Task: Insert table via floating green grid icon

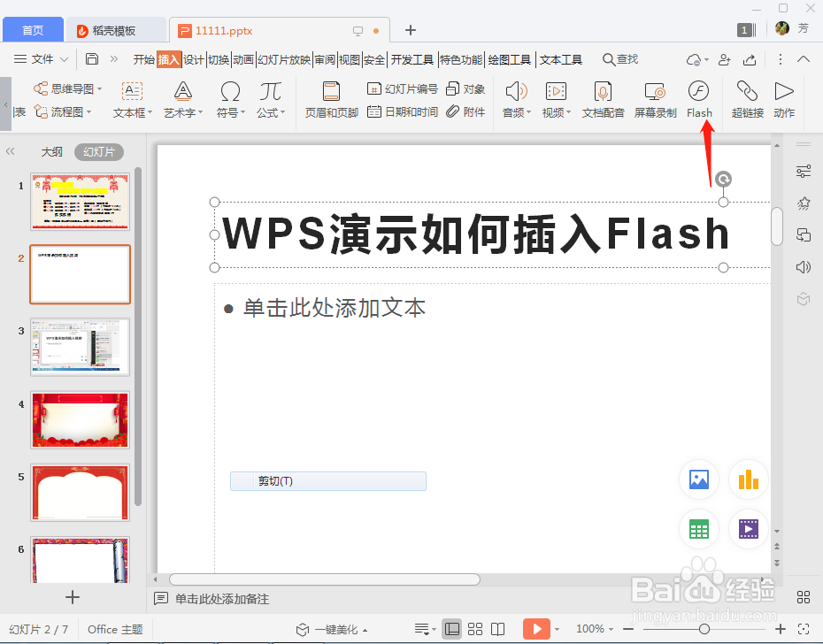Action: pyautogui.click(x=698, y=528)
